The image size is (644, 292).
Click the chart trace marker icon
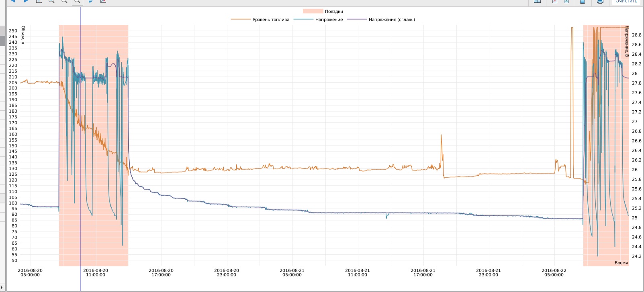tap(103, 2)
